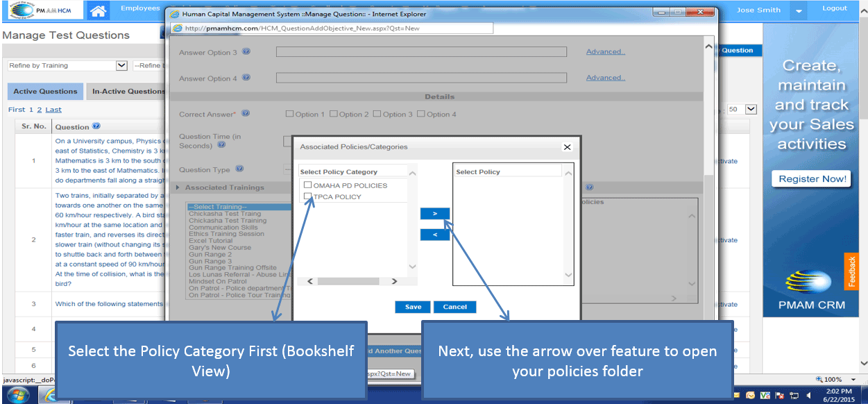Open Advanced link for Answer Option 3
Image resolution: width=868 pixels, height=404 pixels.
click(606, 52)
